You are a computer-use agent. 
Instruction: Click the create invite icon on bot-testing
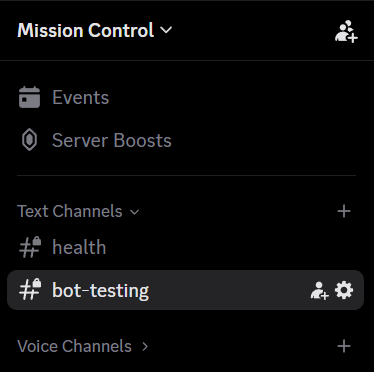pyautogui.click(x=319, y=290)
